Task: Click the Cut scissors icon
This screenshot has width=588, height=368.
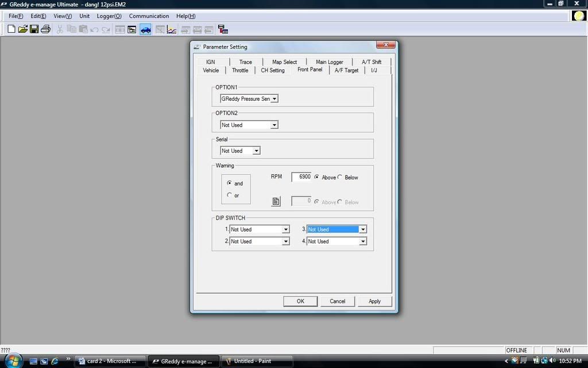Action: point(60,29)
